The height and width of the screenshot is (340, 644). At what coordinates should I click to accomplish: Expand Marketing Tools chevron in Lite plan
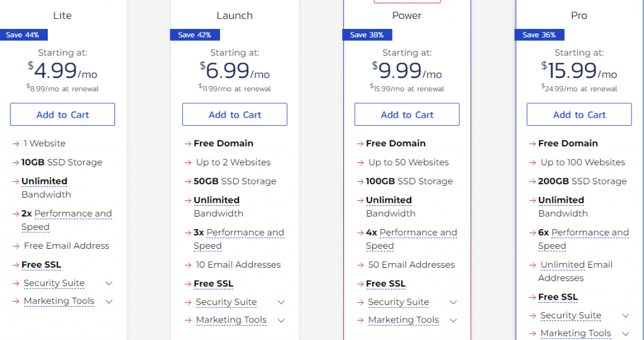tap(109, 302)
